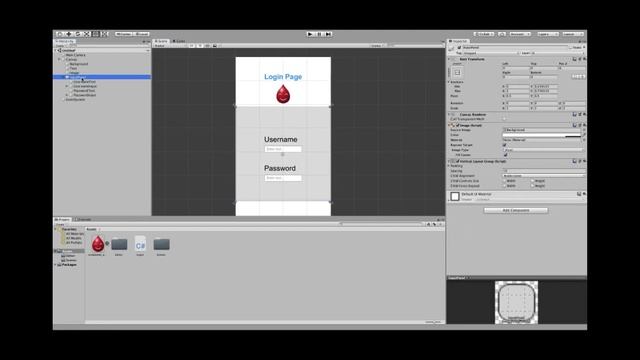Click the Image color swatch field
Viewport: 640px width, 360px height.
pos(542,135)
